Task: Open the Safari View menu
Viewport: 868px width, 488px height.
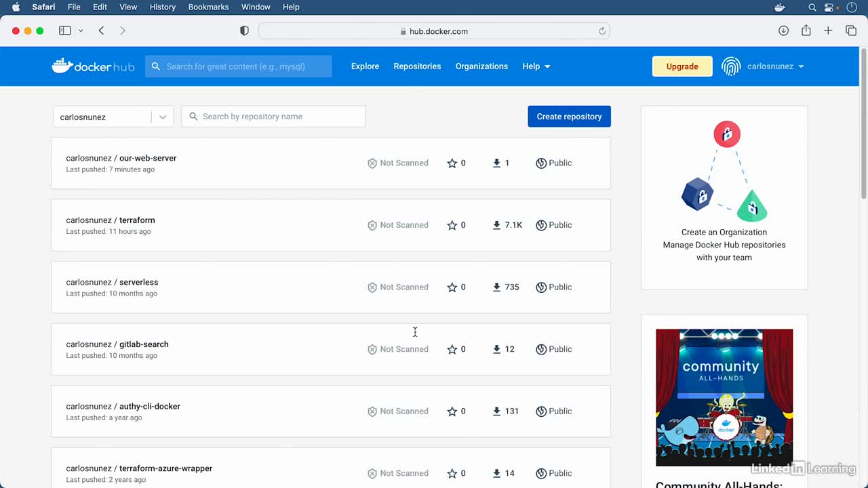Action: (x=128, y=7)
